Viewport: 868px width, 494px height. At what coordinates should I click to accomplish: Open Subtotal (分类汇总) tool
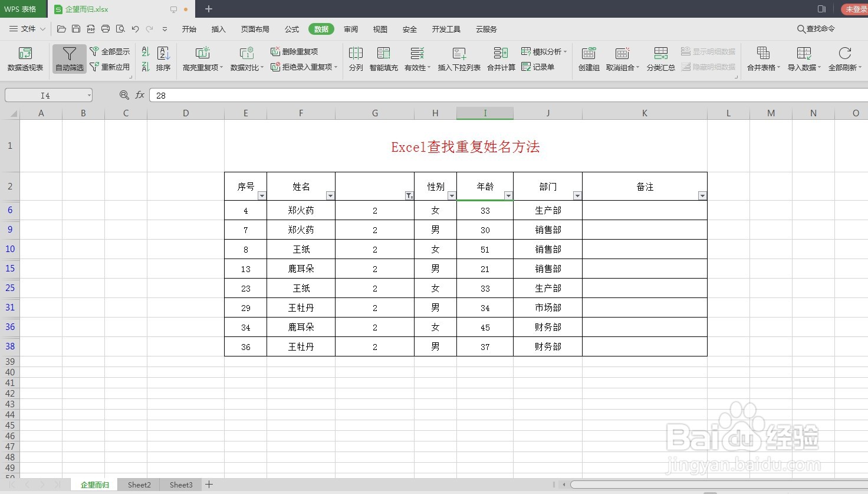660,60
